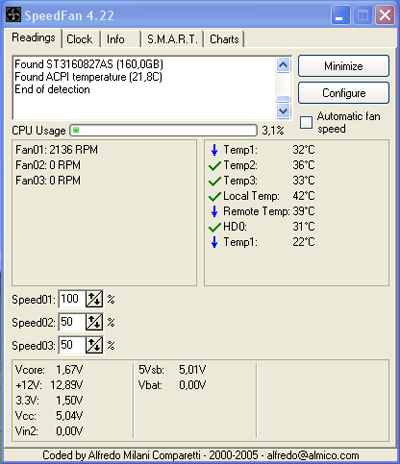Screen dimensions: 400x464
Task: Enable the Automatic fan speed checkbox
Action: [x=306, y=122]
